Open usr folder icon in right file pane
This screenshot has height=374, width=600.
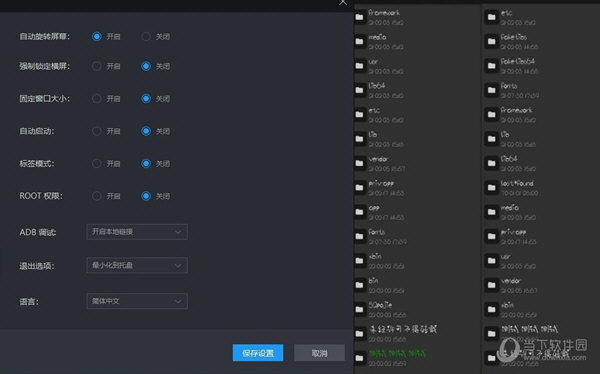pos(491,261)
